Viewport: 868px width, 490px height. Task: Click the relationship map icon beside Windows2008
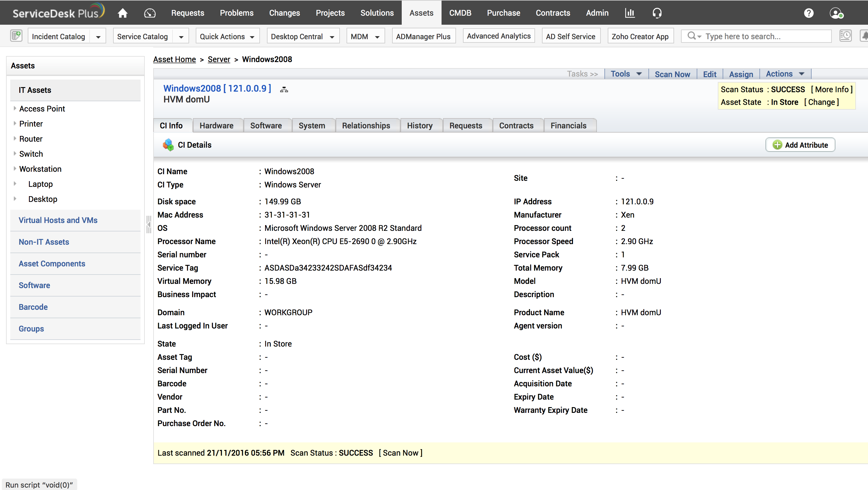pyautogui.click(x=284, y=89)
